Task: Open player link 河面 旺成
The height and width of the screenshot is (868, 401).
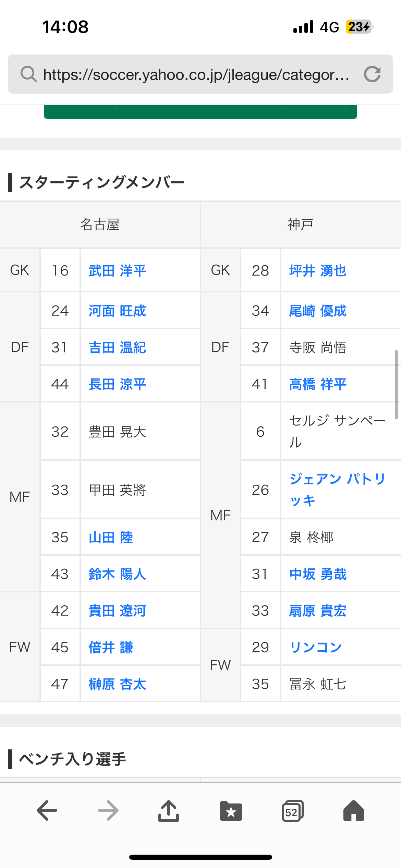Action: click(x=117, y=311)
